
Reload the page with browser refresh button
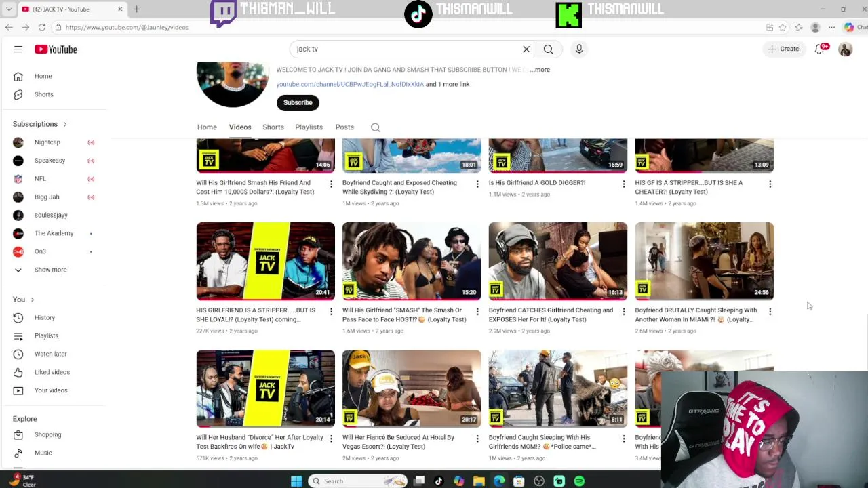[x=42, y=27]
